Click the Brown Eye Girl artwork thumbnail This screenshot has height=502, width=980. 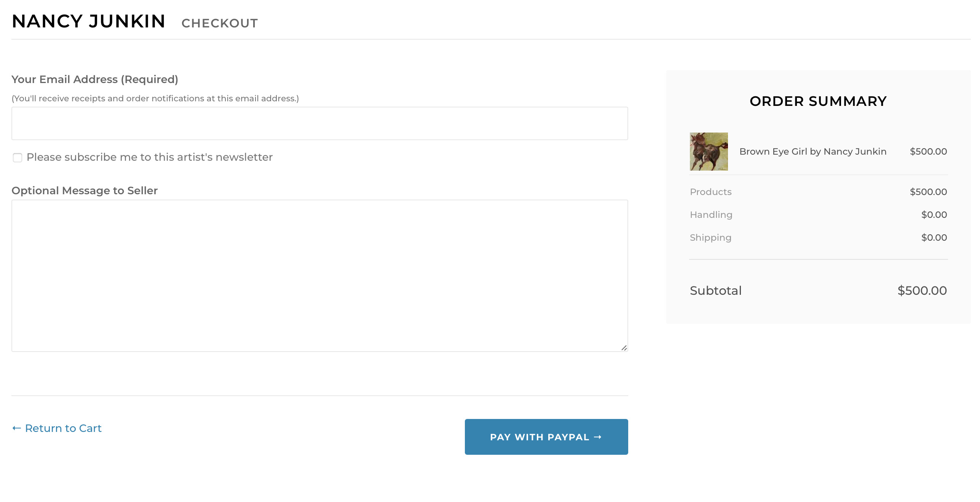tap(708, 152)
